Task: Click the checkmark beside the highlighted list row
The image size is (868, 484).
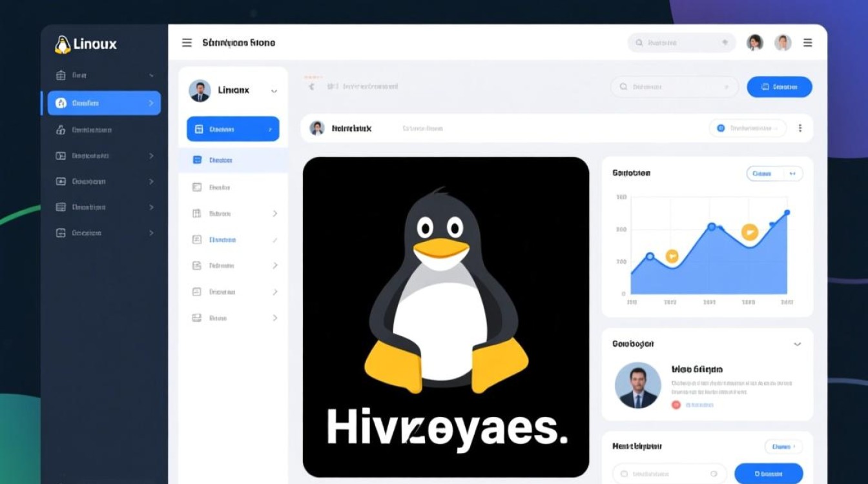Action: click(274, 239)
